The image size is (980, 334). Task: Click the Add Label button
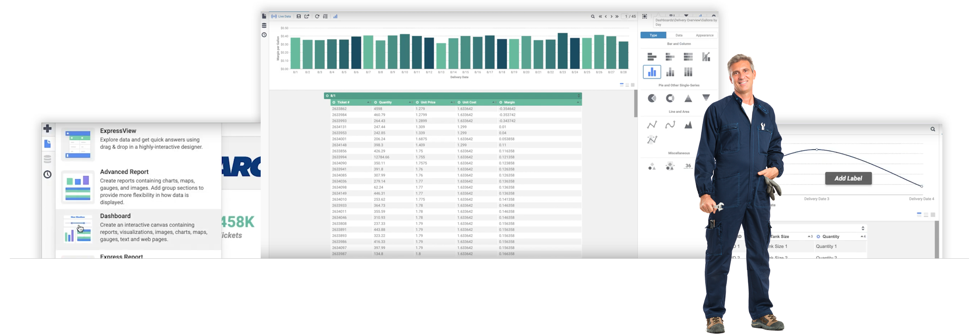pos(848,178)
